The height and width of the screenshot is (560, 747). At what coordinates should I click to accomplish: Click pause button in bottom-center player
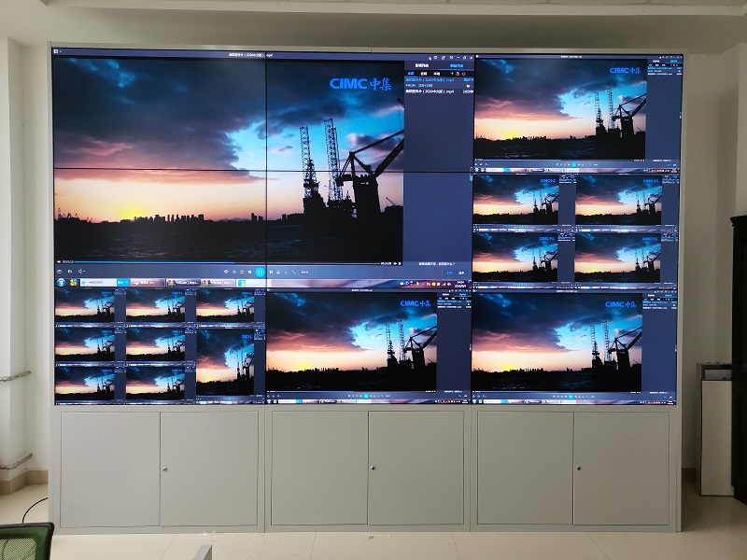351,397
